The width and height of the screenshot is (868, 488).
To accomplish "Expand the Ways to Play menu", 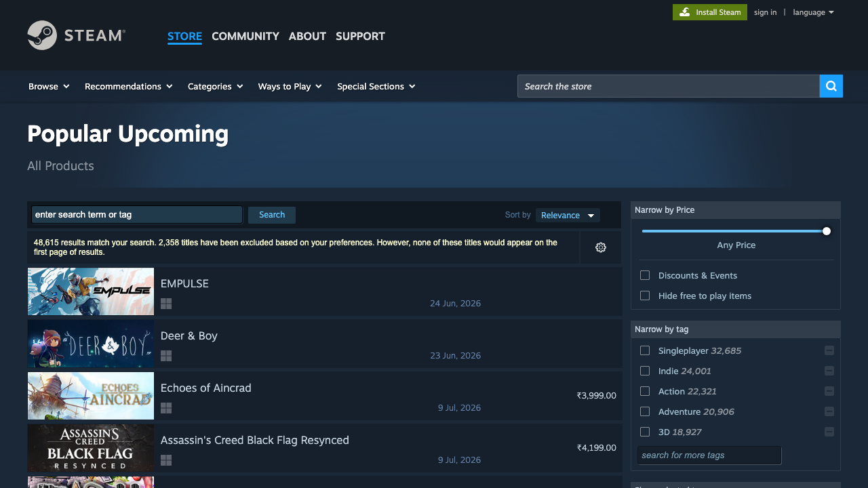I will (290, 86).
